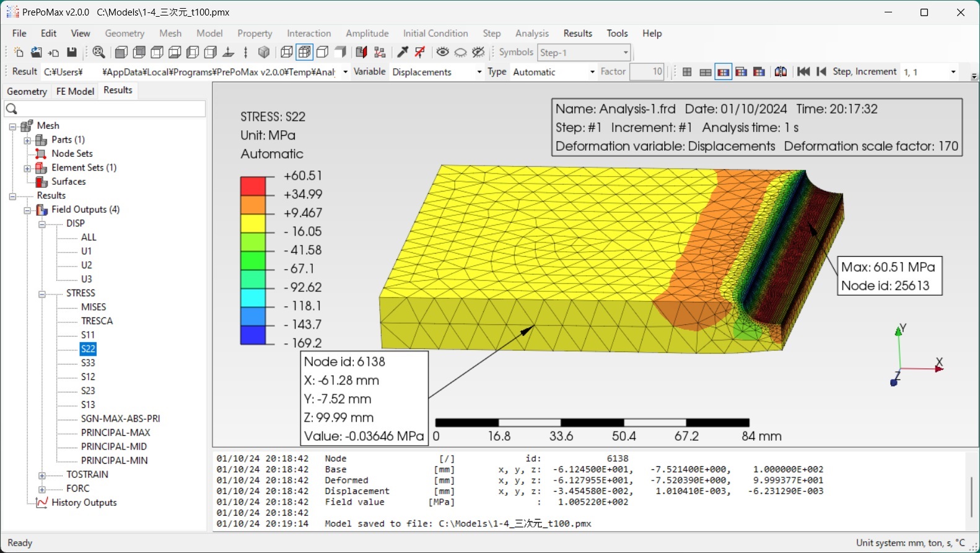
Task: Jump to first increment button
Action: (803, 72)
